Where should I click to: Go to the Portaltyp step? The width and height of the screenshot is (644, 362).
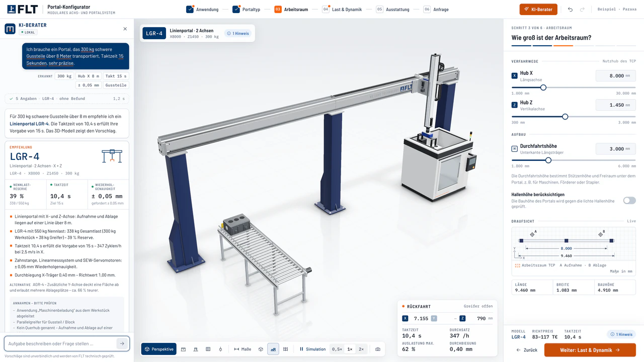pos(247,9)
